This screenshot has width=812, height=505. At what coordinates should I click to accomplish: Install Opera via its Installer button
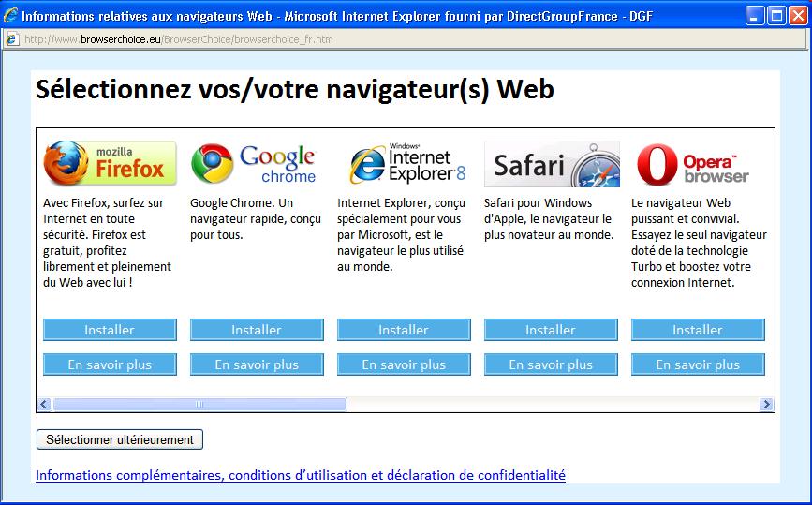[x=698, y=330]
